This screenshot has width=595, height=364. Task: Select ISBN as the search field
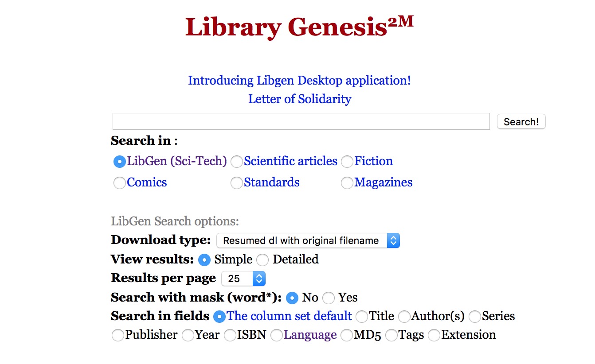click(230, 336)
